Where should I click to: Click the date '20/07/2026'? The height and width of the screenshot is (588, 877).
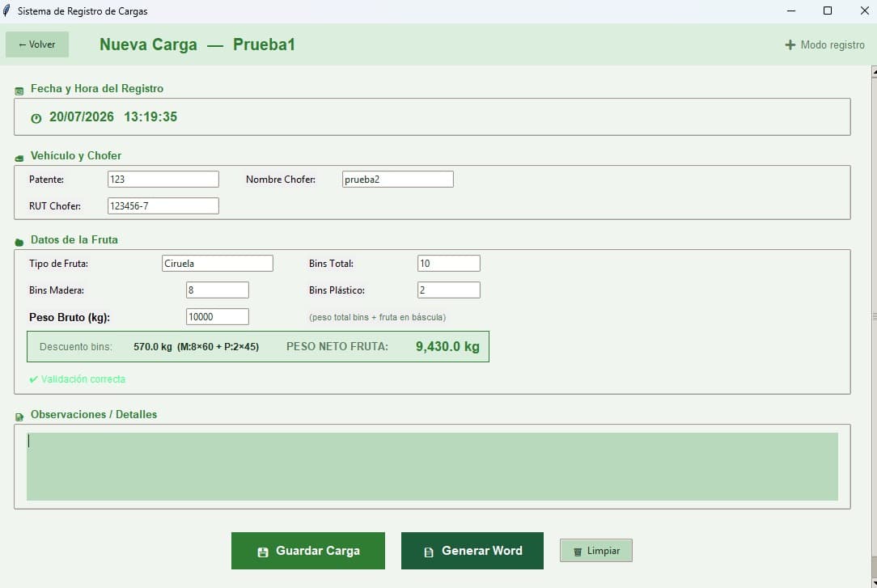tap(82, 116)
